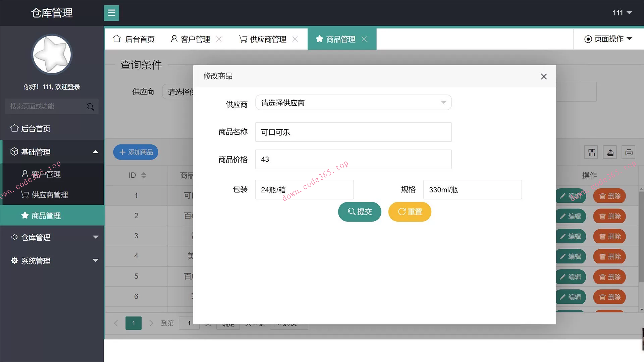Viewport: 644px width, 362px height.
Task: Click the export data icon above the table
Action: pyautogui.click(x=609, y=152)
